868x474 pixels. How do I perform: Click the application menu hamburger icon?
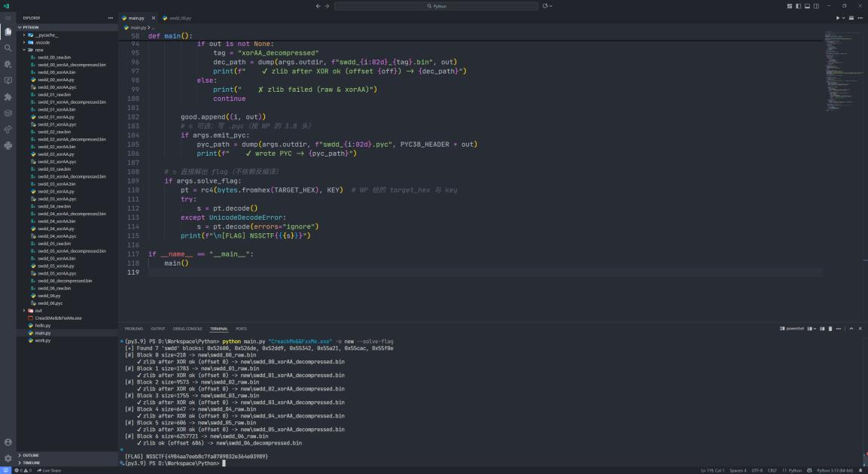tap(8, 18)
